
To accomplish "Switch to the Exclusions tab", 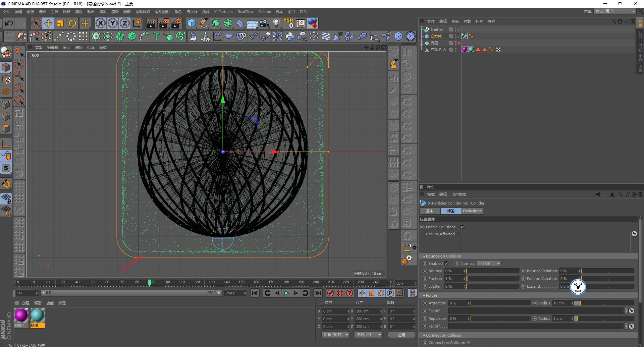I will tap(472, 211).
